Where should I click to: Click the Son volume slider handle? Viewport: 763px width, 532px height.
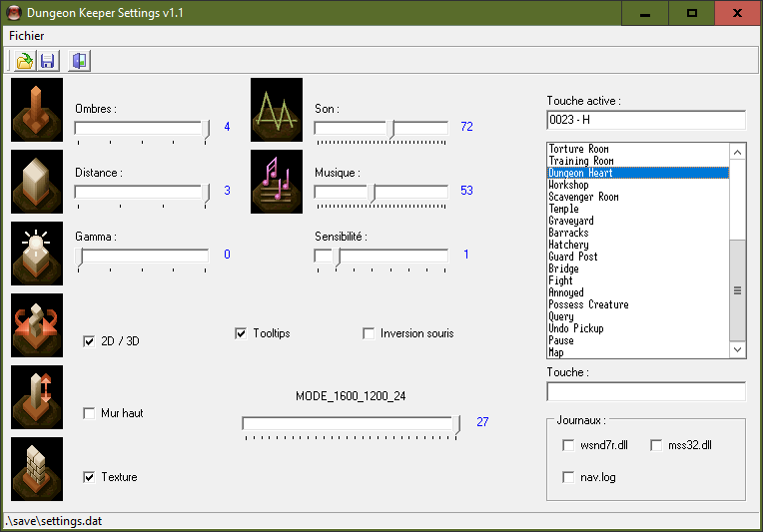point(391,128)
